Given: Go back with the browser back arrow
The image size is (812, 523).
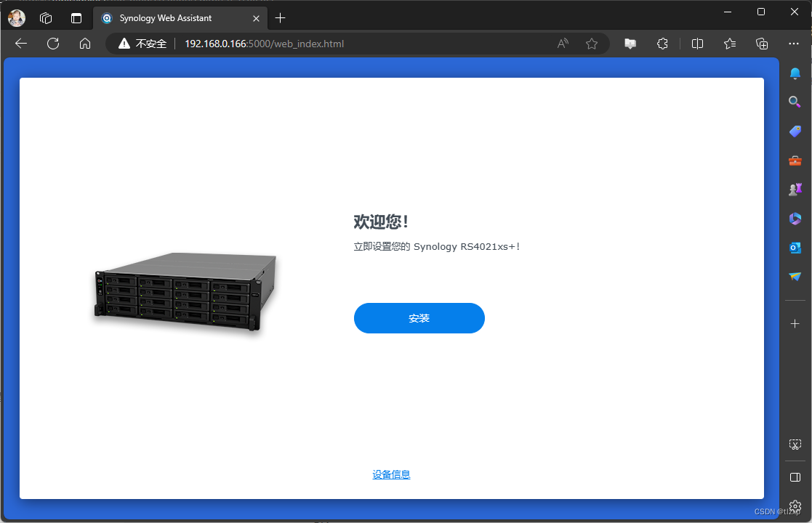Looking at the screenshot, I should click(21, 44).
